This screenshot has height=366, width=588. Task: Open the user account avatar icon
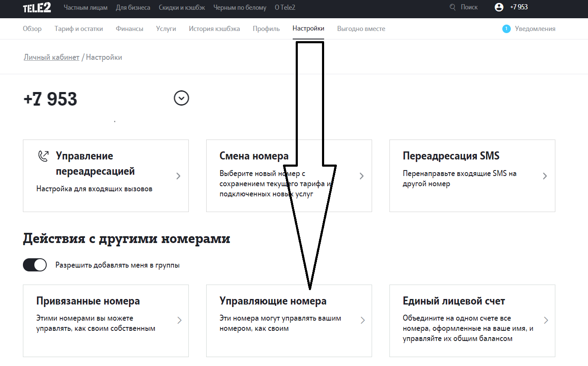pyautogui.click(x=499, y=7)
